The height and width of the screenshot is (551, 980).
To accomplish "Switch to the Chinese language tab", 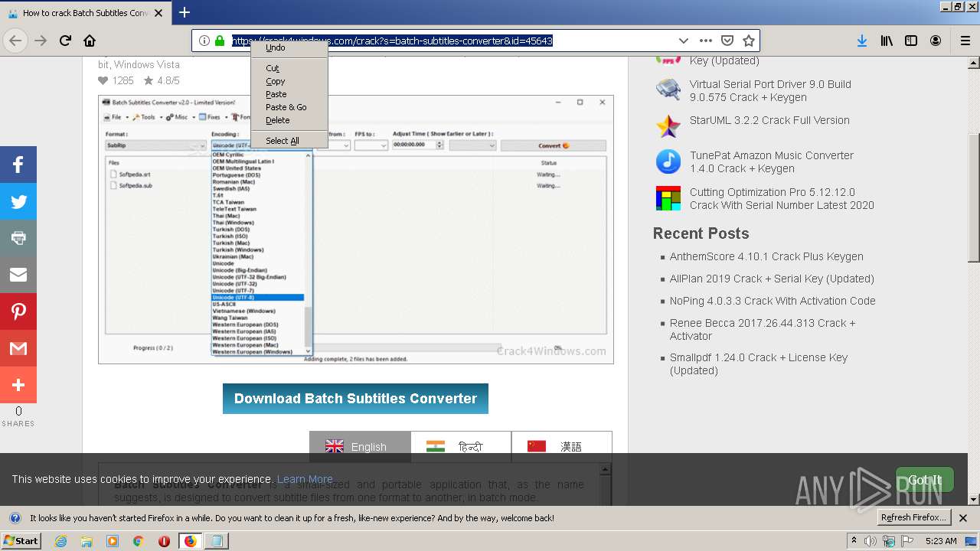I will (x=561, y=447).
